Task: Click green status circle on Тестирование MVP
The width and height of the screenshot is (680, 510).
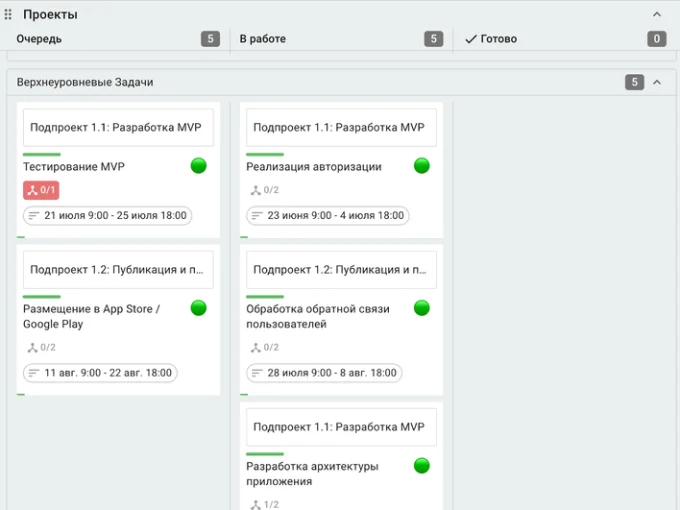Action: click(x=198, y=166)
